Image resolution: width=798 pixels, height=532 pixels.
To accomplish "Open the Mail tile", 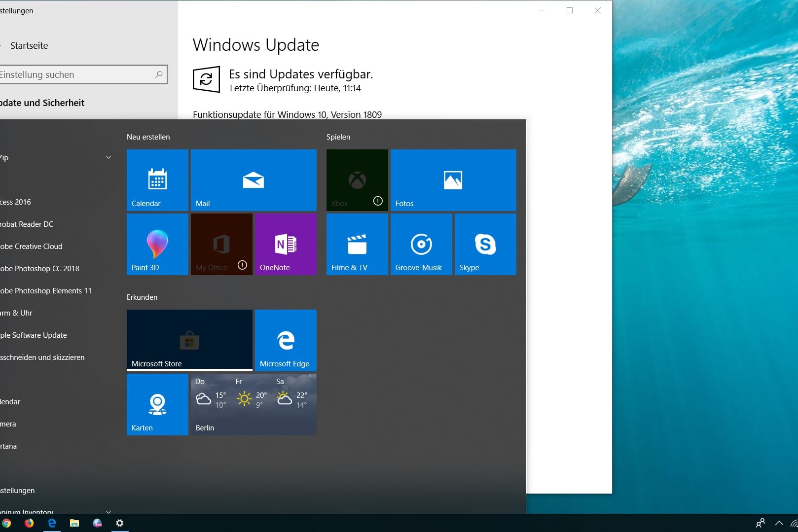I will coord(254,180).
